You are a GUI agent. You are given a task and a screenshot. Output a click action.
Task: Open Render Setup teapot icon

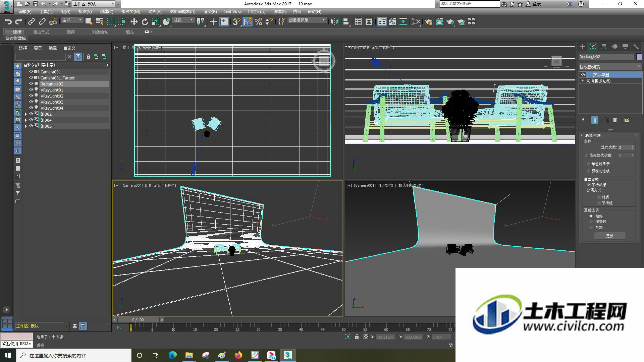point(429,22)
